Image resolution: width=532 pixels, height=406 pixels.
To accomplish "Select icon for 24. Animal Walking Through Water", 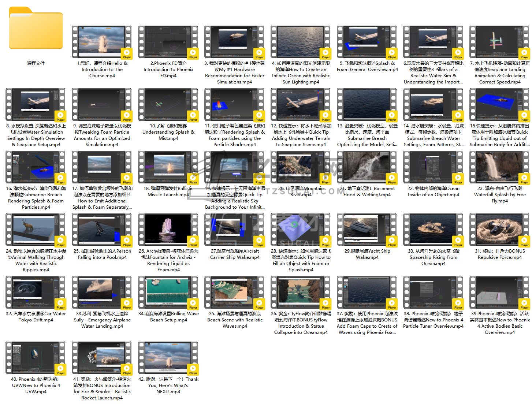I will pyautogui.click(x=36, y=230).
